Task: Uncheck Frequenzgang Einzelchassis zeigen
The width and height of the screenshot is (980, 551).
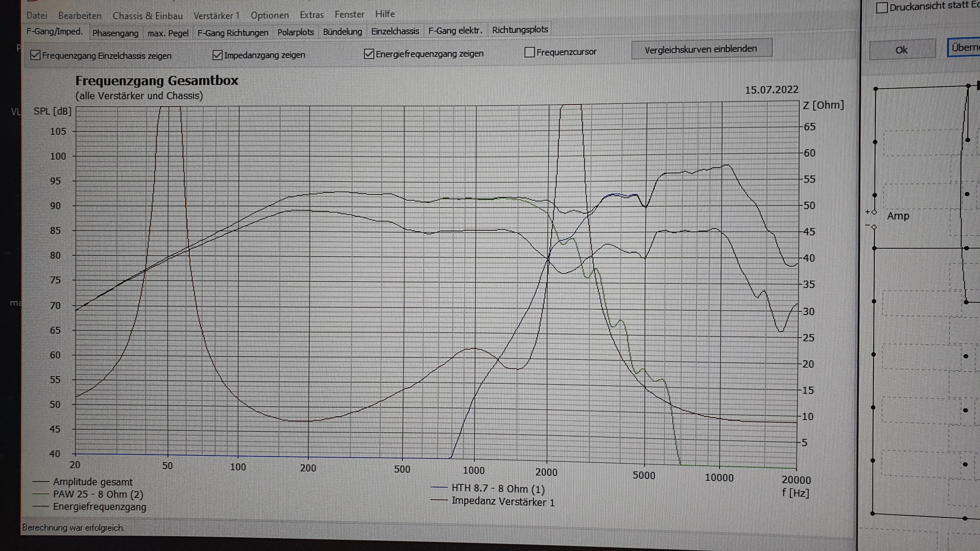Action: [36, 56]
